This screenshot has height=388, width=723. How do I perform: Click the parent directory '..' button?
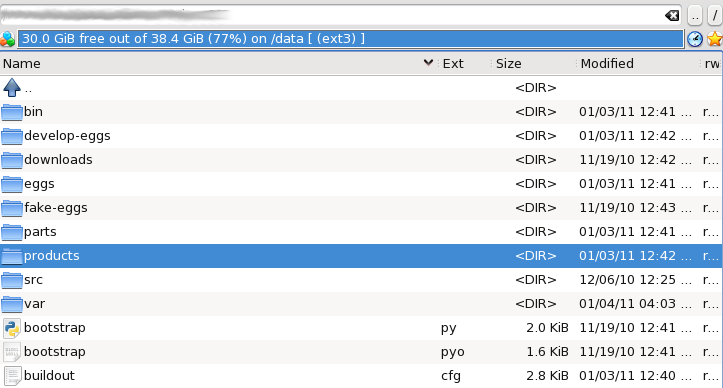pos(695,16)
